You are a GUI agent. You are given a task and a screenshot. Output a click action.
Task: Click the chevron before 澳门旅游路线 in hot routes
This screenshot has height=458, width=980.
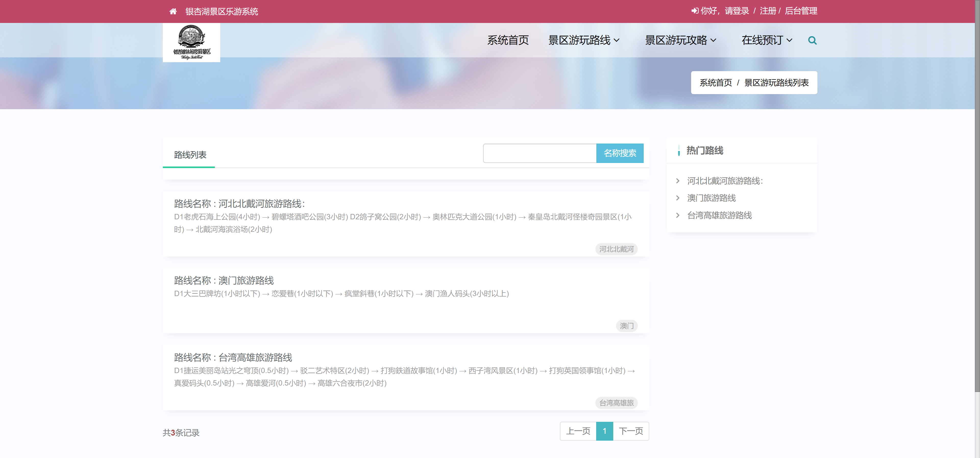[x=678, y=198]
